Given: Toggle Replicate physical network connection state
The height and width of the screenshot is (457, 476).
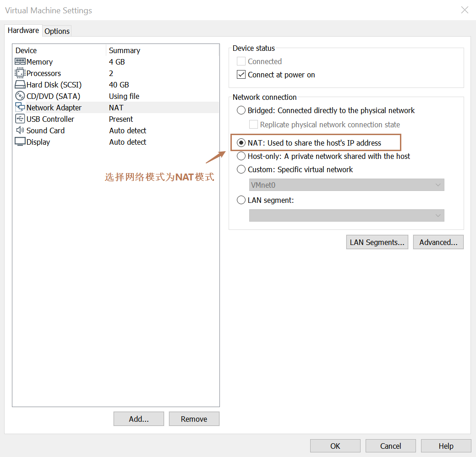Looking at the screenshot, I should (253, 125).
